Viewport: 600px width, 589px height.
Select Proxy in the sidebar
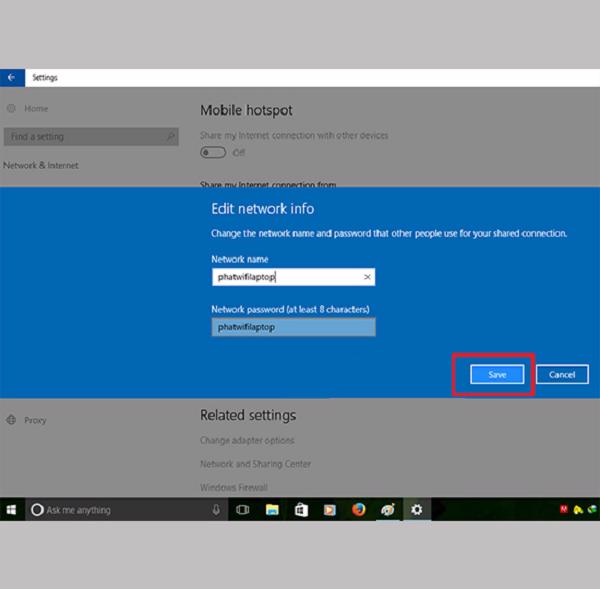coord(35,420)
